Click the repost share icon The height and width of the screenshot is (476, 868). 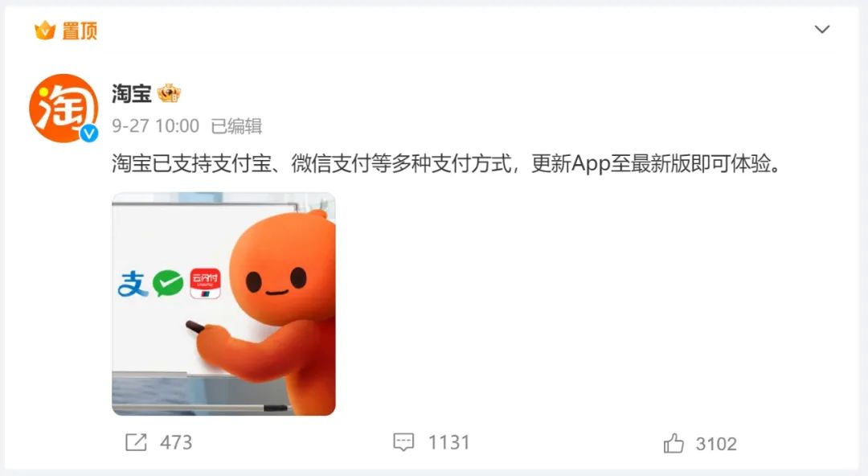click(136, 442)
